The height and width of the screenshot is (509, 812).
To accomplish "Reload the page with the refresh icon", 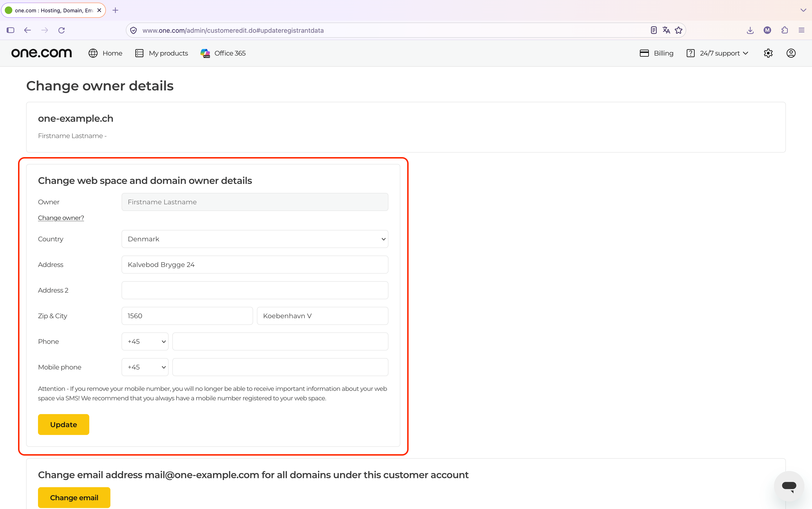I will click(61, 30).
